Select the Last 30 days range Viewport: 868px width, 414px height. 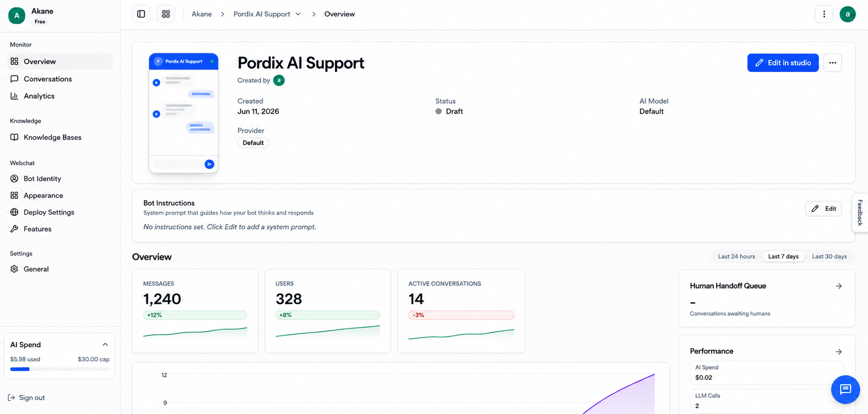(829, 256)
